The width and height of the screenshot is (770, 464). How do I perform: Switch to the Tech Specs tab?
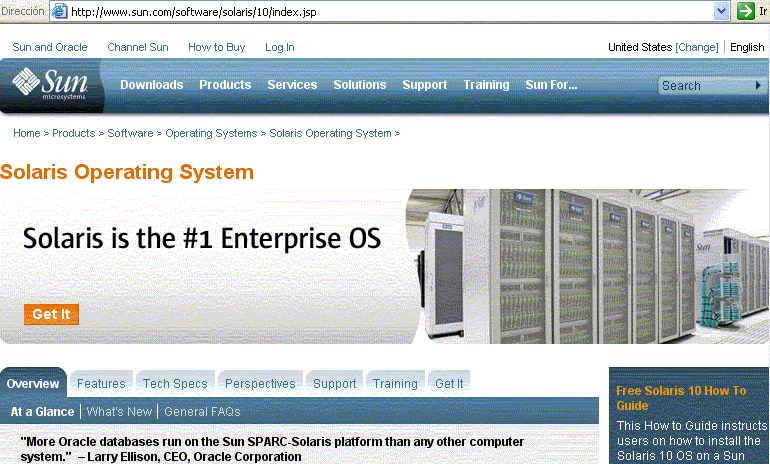tap(175, 383)
